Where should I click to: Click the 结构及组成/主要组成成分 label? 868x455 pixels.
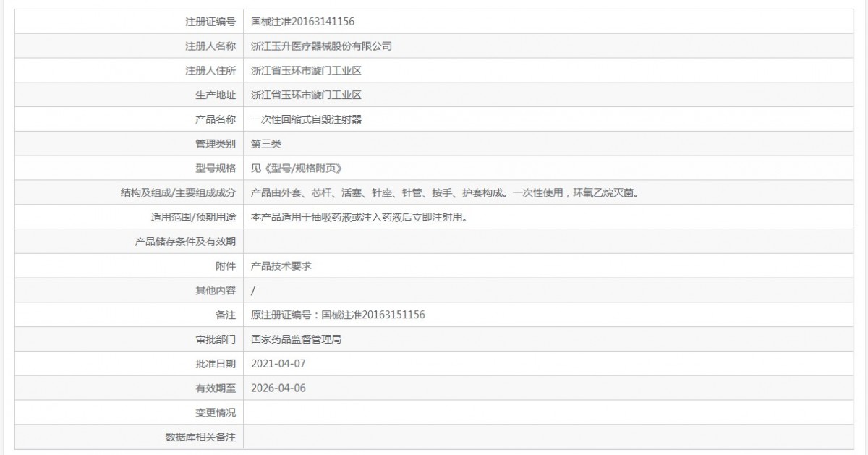click(x=178, y=193)
